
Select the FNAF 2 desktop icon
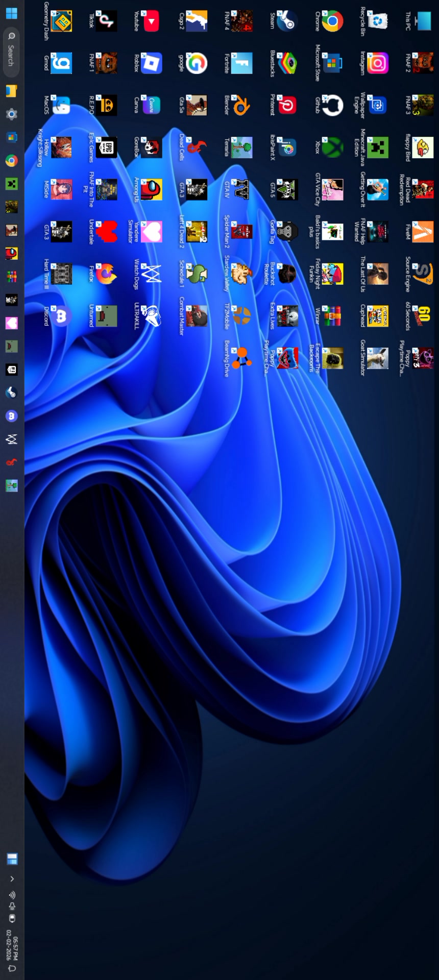click(x=422, y=63)
